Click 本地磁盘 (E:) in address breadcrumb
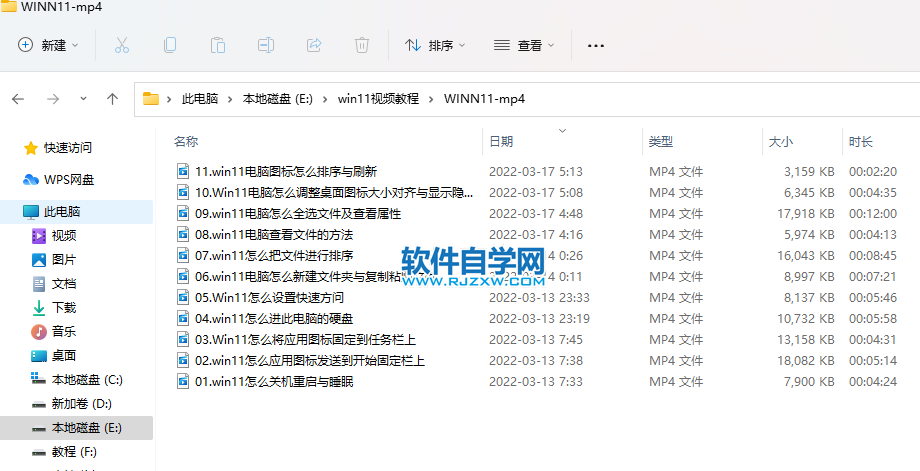This screenshot has height=471, width=920. pyautogui.click(x=278, y=99)
